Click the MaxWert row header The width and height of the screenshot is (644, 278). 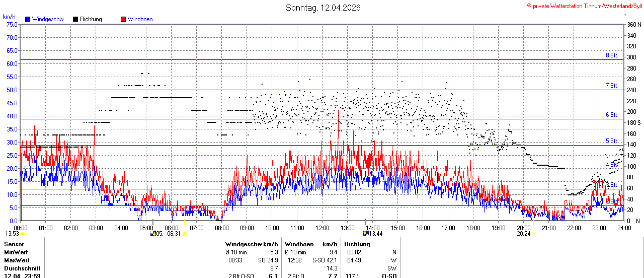pyautogui.click(x=17, y=260)
